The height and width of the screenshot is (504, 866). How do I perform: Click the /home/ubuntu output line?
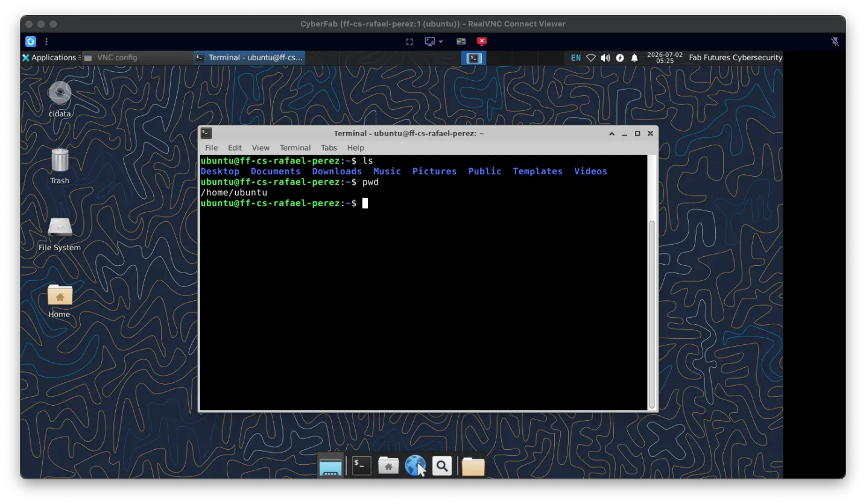pos(234,192)
